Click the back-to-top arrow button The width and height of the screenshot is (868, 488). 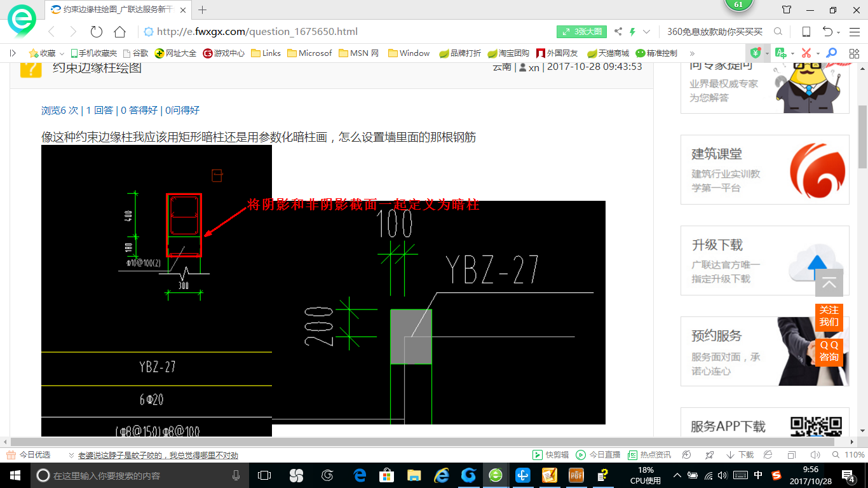[x=829, y=283]
